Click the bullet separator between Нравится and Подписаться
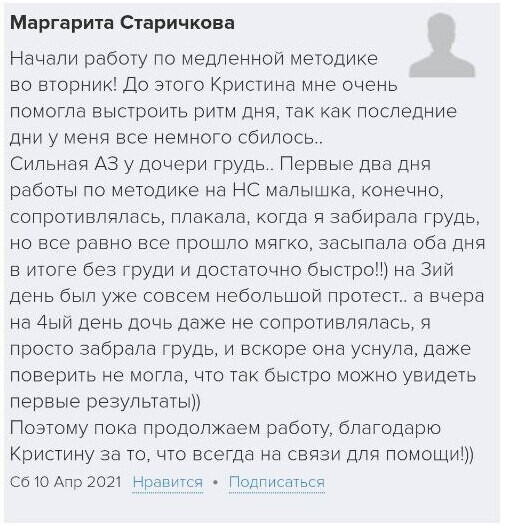505x526 pixels. [x=216, y=483]
